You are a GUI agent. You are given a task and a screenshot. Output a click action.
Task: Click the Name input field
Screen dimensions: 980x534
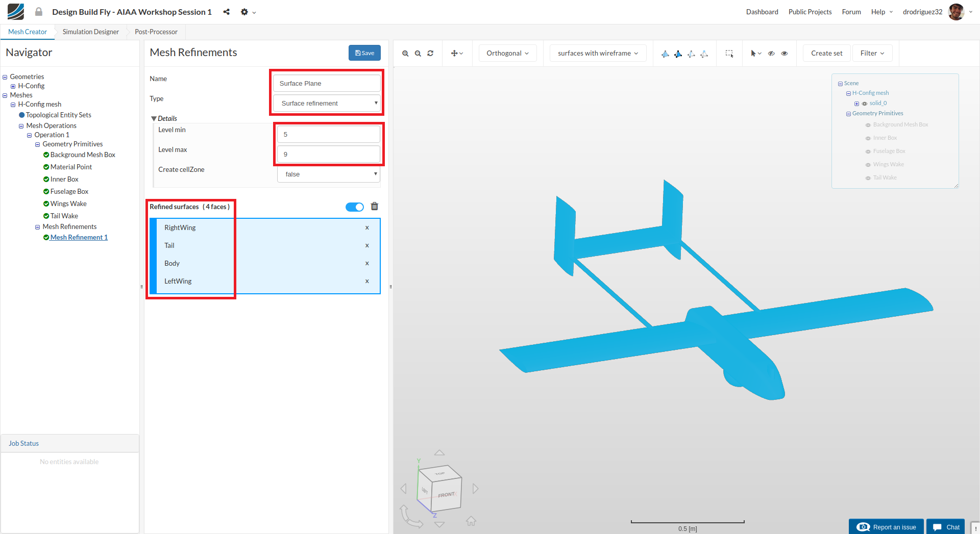point(327,83)
